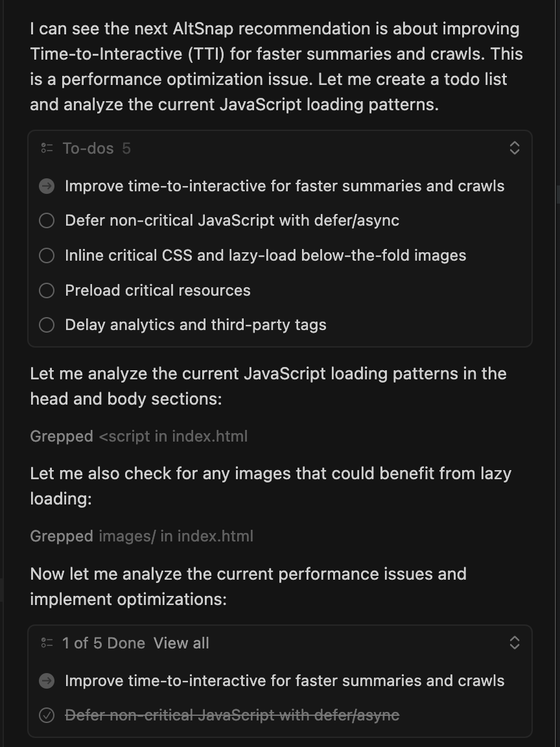560x747 pixels.
Task: Click the 'To-dos' header label
Action: coord(87,148)
